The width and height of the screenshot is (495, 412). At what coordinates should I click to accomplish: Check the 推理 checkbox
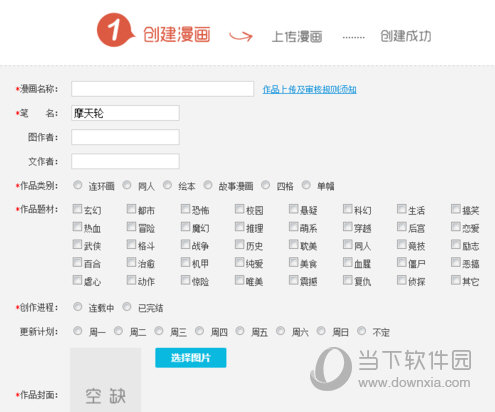(239, 227)
